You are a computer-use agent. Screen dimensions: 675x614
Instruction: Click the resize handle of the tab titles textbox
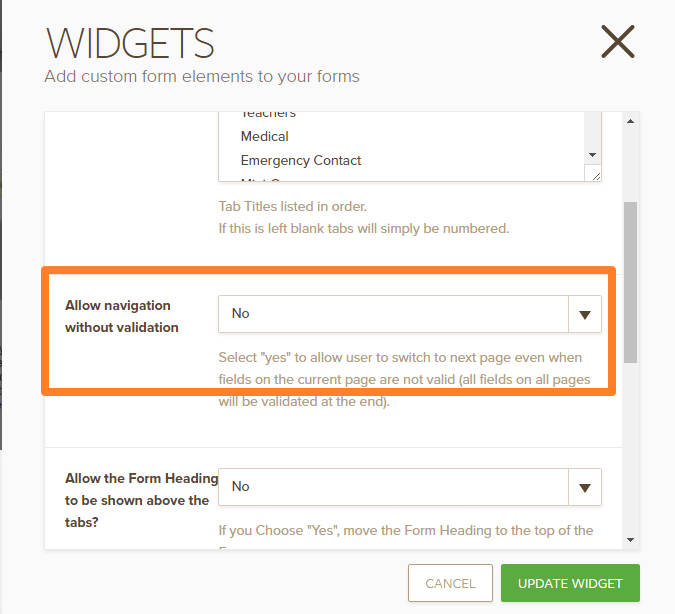point(596,176)
